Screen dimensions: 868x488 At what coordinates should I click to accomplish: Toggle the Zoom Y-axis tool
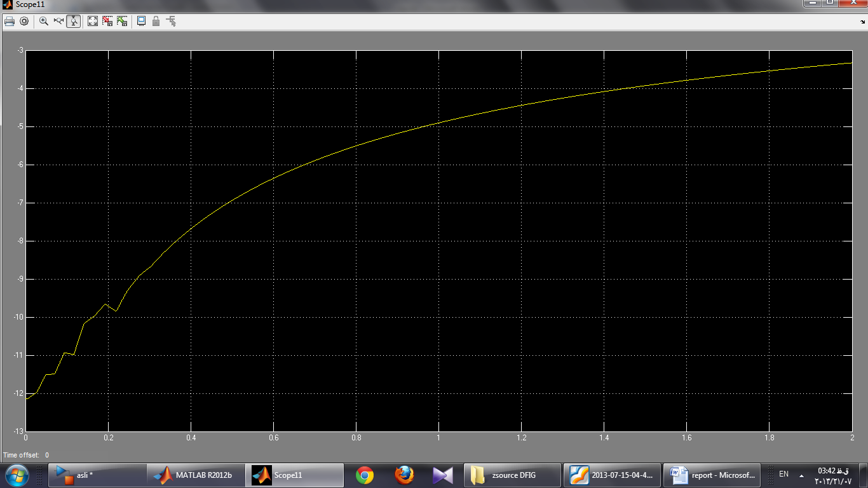[74, 21]
